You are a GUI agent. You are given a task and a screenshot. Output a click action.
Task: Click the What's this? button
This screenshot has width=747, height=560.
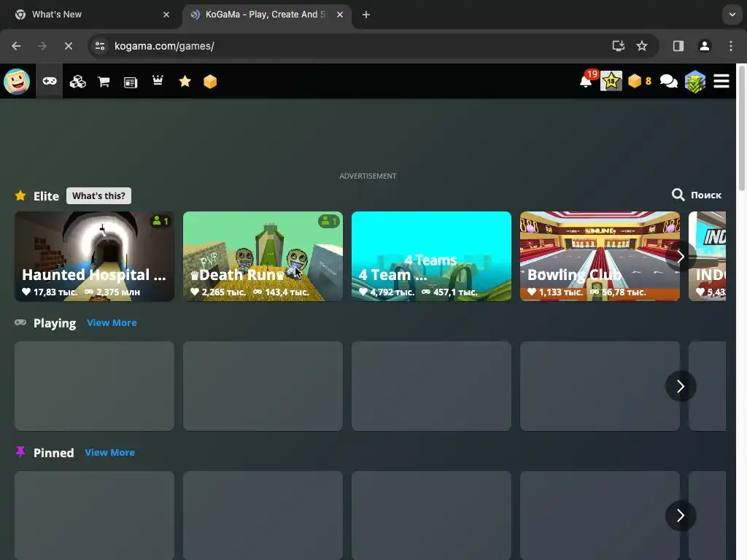tap(98, 195)
